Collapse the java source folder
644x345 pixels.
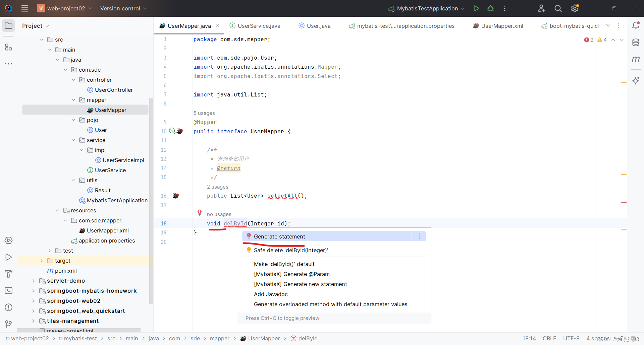[57, 60]
